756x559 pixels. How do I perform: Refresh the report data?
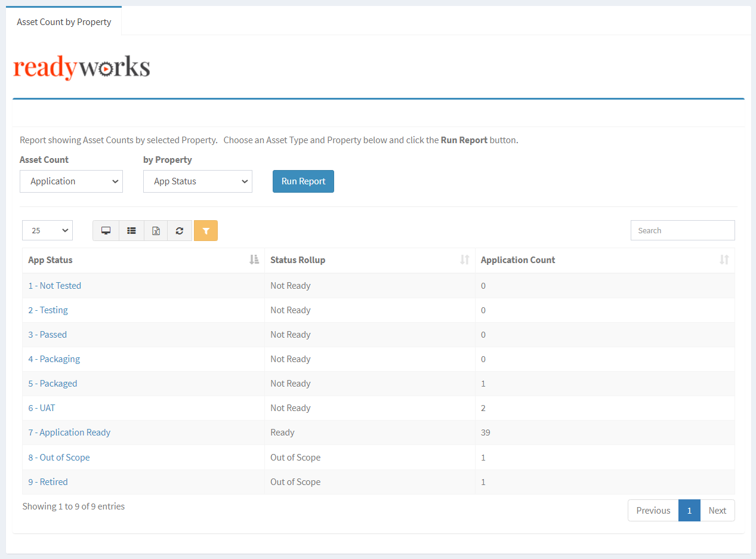point(180,230)
